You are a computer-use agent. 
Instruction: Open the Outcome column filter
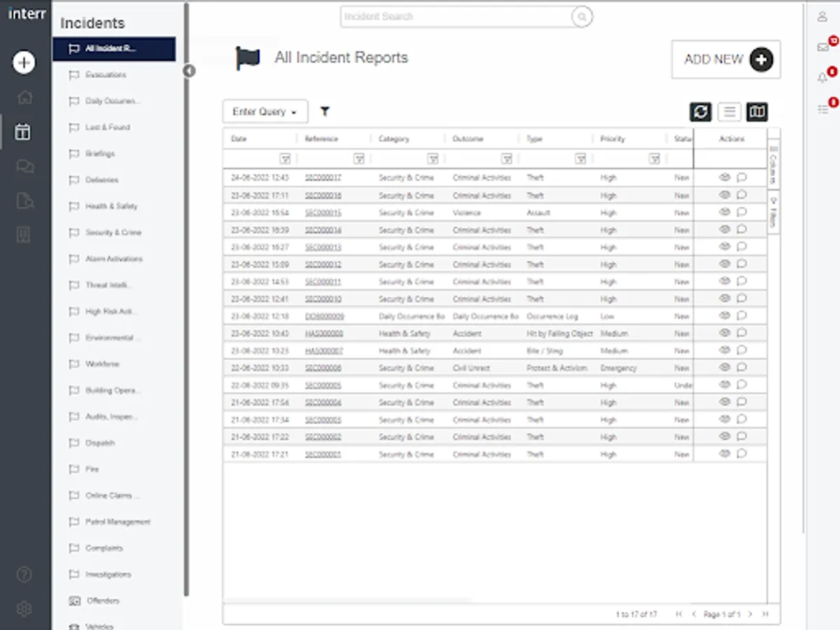[507, 159]
